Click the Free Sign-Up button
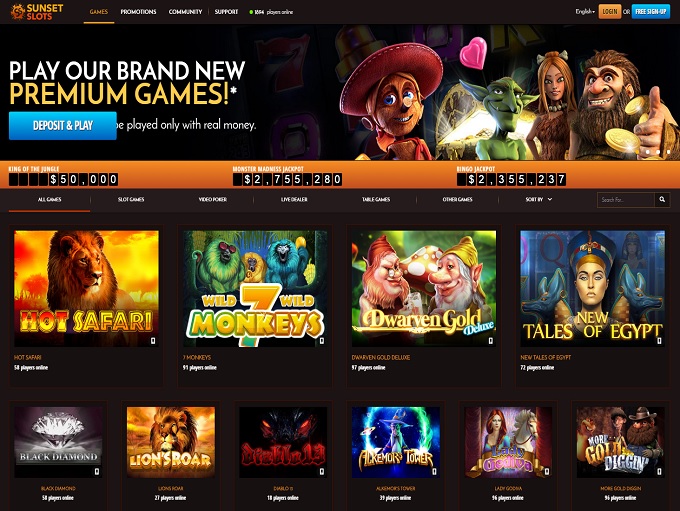This screenshot has width=680, height=511. click(651, 12)
